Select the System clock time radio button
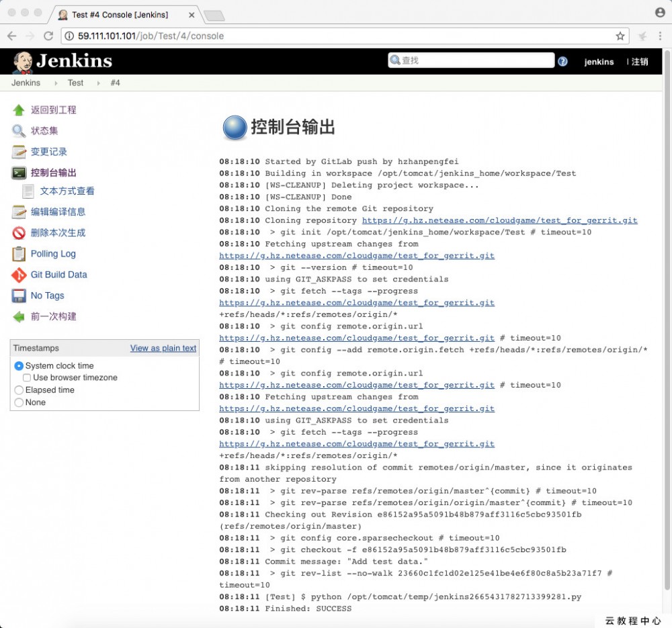 (19, 365)
